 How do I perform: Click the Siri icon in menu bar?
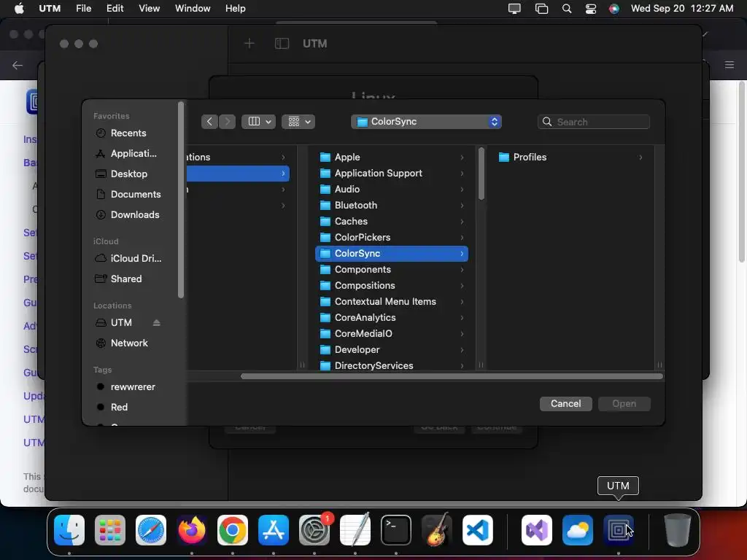[x=614, y=9]
